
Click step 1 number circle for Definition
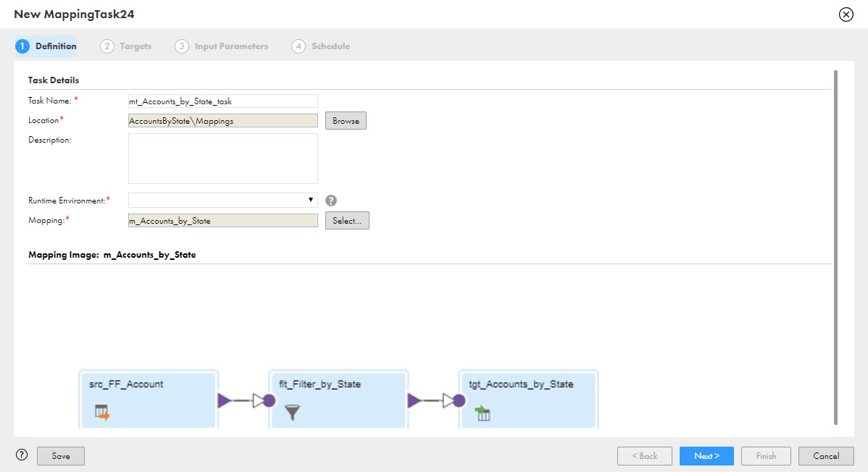tap(22, 46)
